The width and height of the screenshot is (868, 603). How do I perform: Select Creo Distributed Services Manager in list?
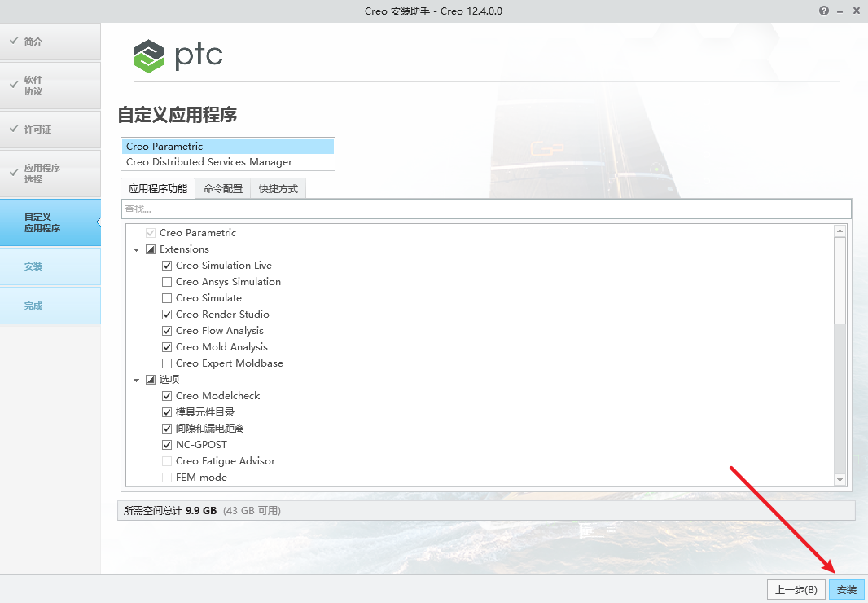click(209, 162)
